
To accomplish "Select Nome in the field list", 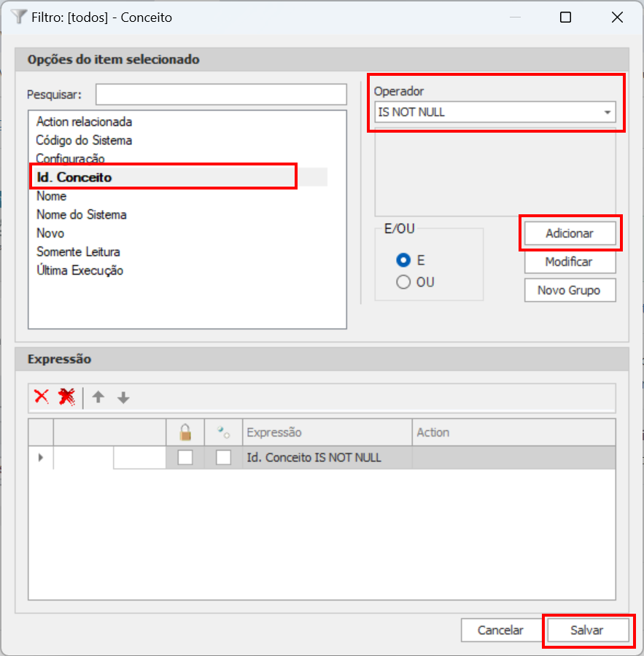I will pos(52,196).
